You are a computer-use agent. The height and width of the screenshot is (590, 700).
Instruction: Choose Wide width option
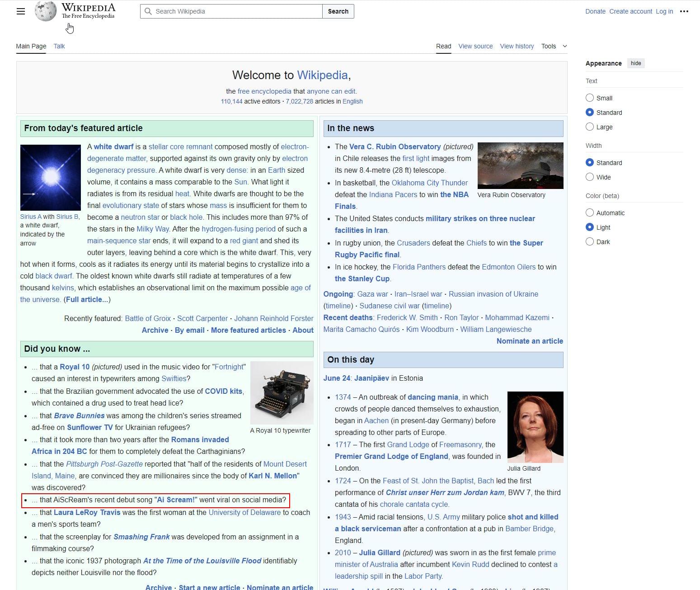(x=590, y=177)
